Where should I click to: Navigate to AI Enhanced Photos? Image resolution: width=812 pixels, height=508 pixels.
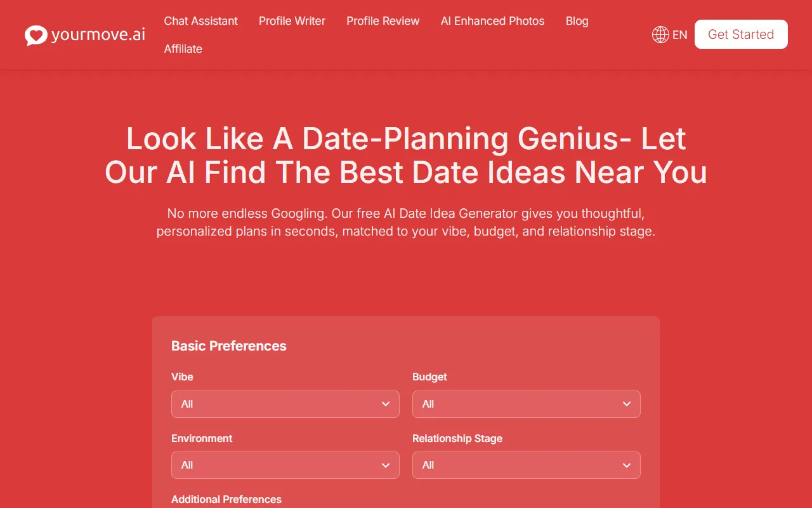tap(492, 21)
